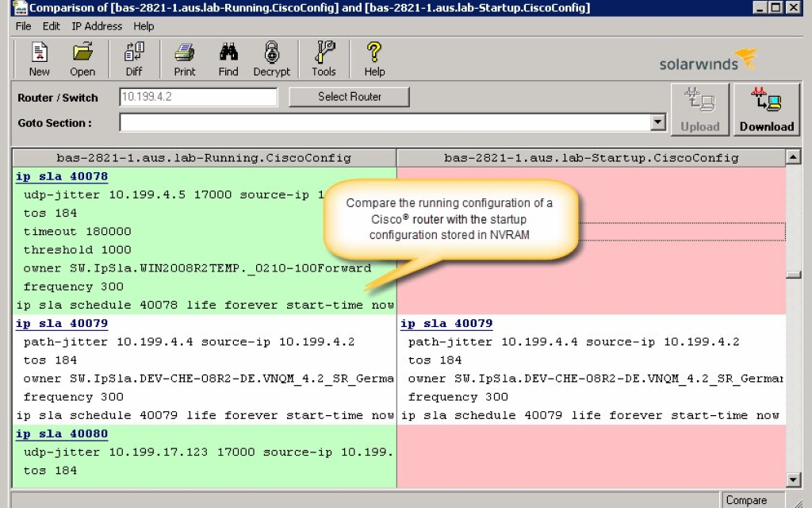Run the Diff comparison tool
Viewport: 812px width, 508px height.
click(134, 58)
